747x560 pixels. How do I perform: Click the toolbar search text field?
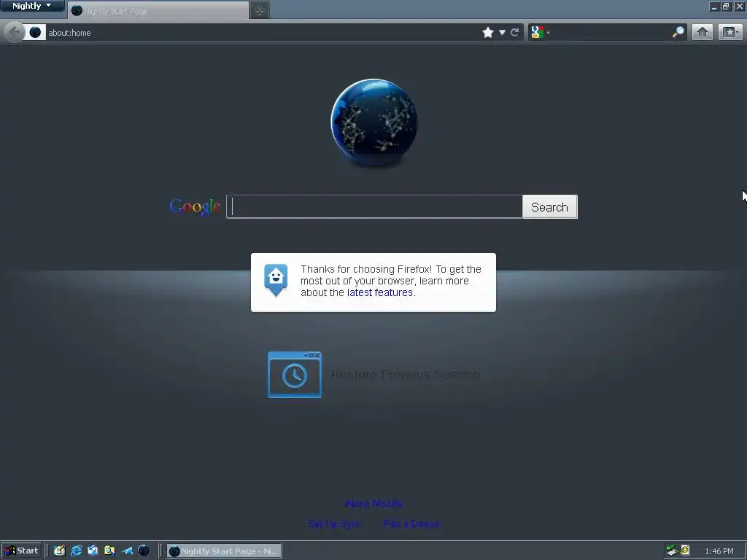tap(611, 32)
